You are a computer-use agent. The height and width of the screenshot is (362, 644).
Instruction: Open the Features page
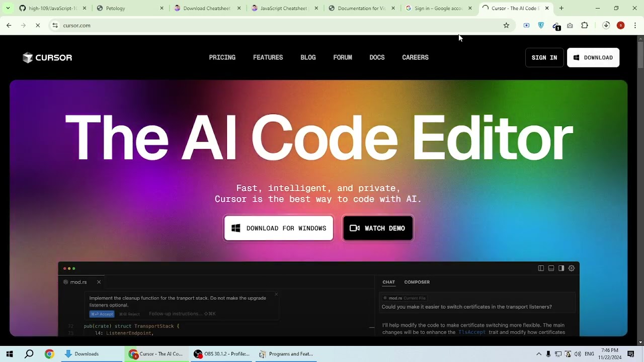click(x=268, y=57)
